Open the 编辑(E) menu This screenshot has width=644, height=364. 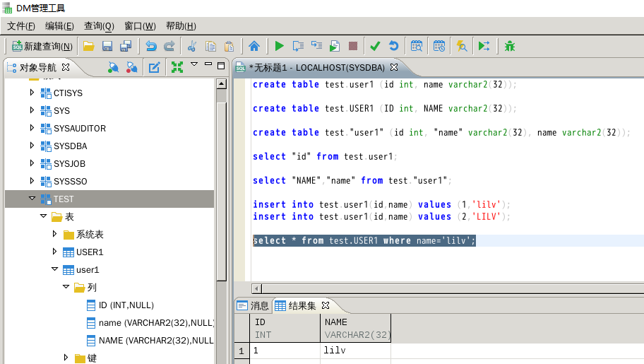[x=59, y=26]
